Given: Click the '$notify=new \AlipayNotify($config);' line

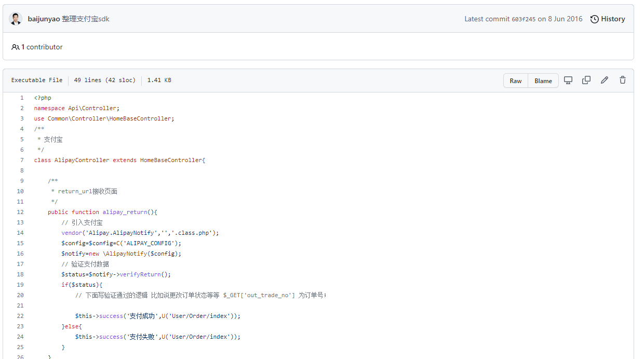Looking at the screenshot, I should point(122,254).
